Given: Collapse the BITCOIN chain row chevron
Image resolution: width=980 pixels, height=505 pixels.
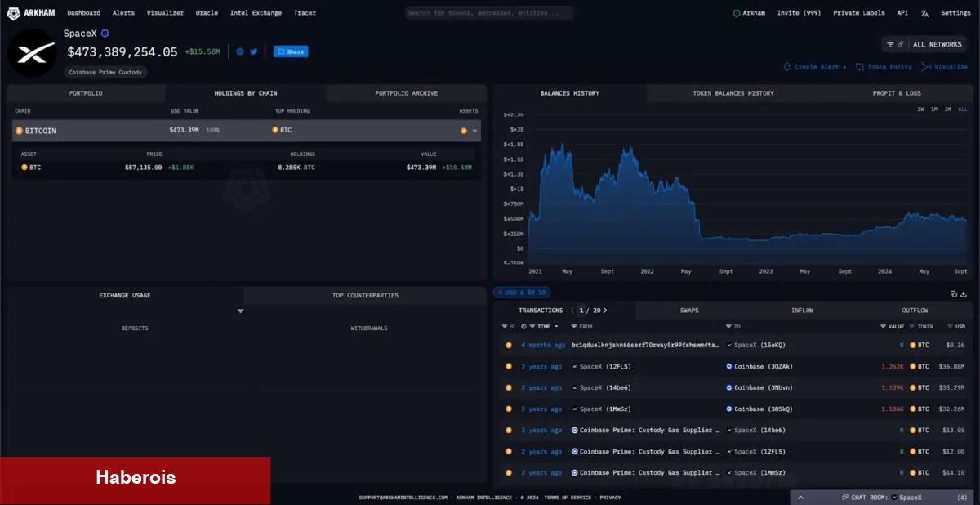Looking at the screenshot, I should tap(474, 131).
